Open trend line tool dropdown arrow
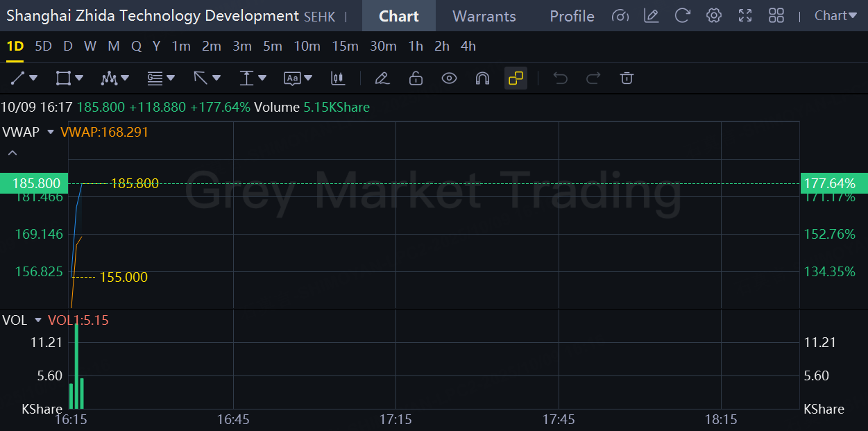Viewport: 868px width, 431px height. coord(33,78)
